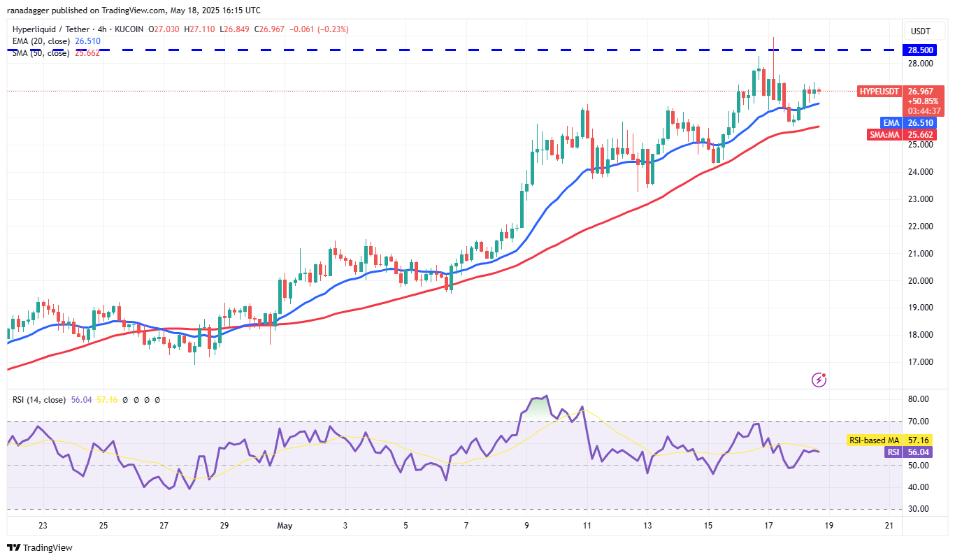Click the 70.00 level on RSI scale
Viewport: 955px width, 560px height.
[917, 422]
